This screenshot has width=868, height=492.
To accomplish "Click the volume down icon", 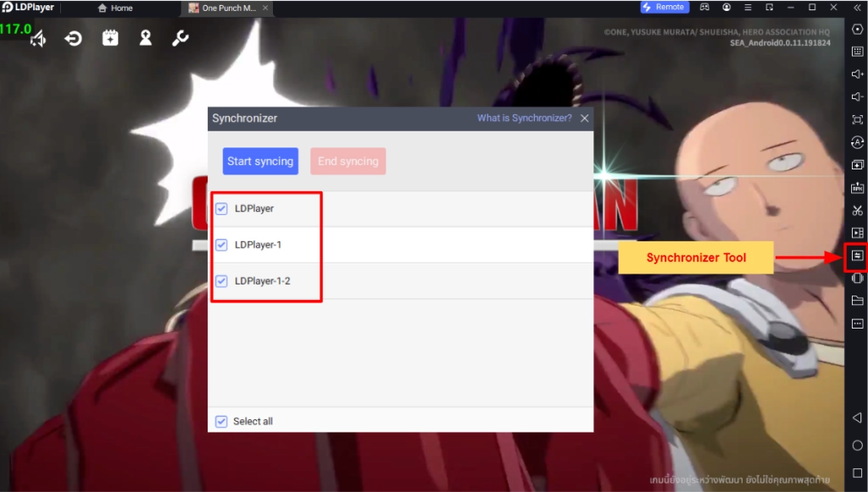I will point(857,97).
